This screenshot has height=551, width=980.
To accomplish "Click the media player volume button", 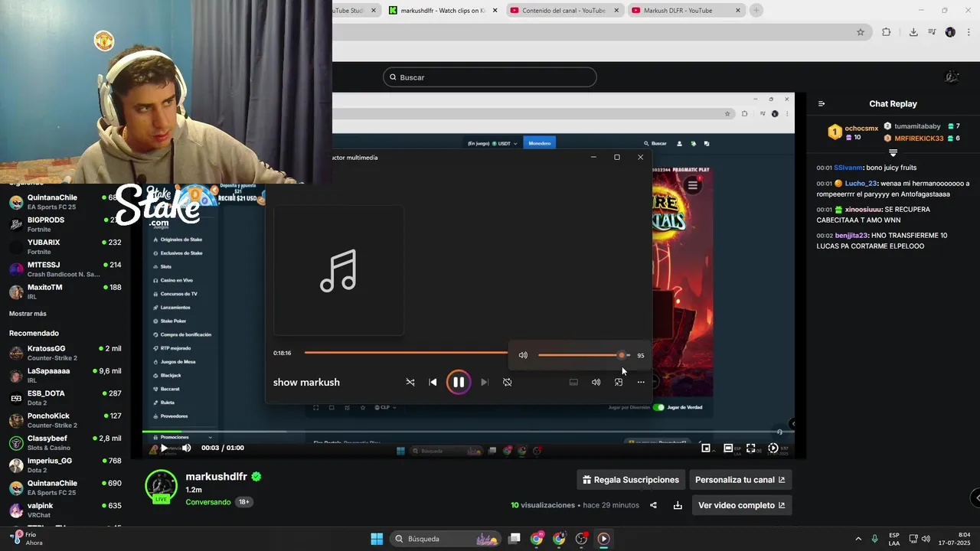I will click(596, 382).
